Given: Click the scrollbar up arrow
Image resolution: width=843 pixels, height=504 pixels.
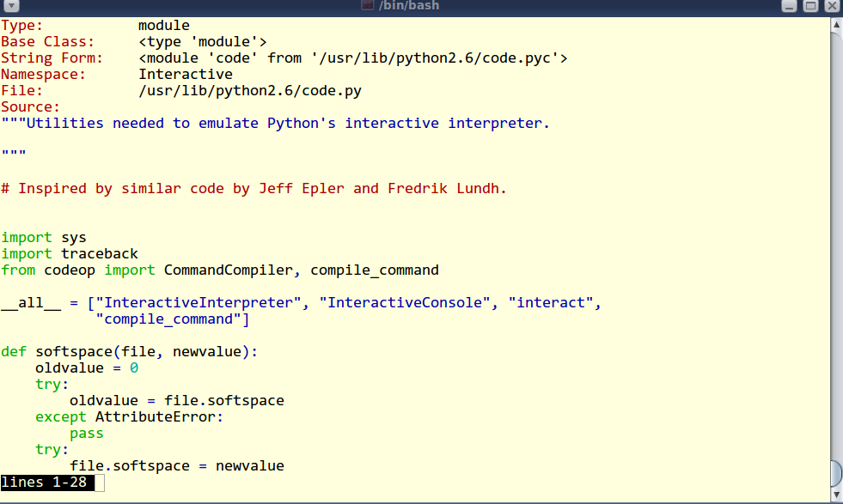Looking at the screenshot, I should pos(836,25).
